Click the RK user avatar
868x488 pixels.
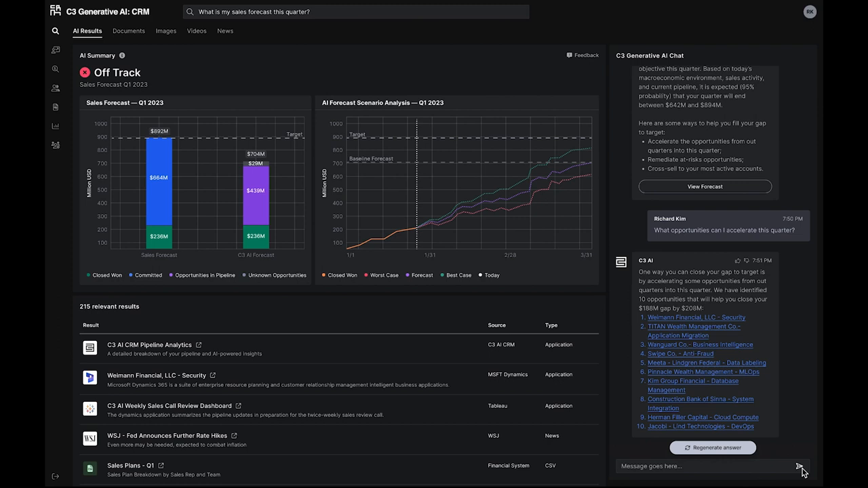tap(810, 12)
